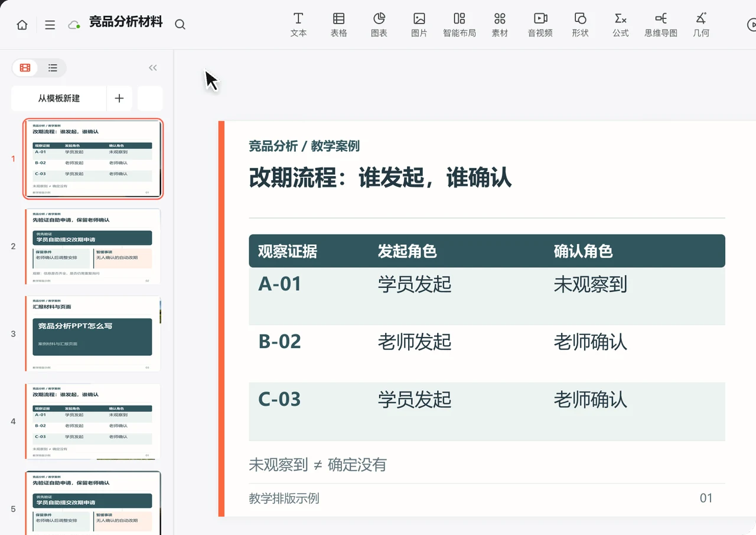This screenshot has height=535, width=756.
Task: Switch to outline list view in the sidebar
Action: click(x=53, y=68)
